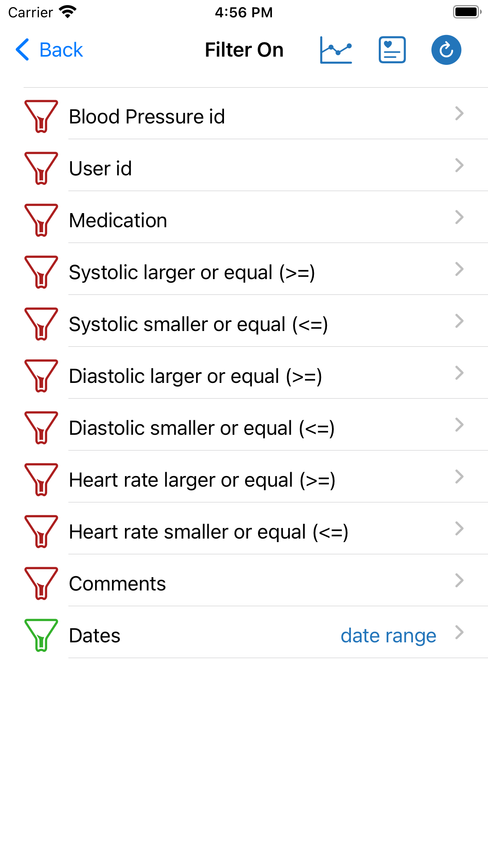Go back using the Back button
The height and width of the screenshot is (868, 488).
(x=49, y=50)
